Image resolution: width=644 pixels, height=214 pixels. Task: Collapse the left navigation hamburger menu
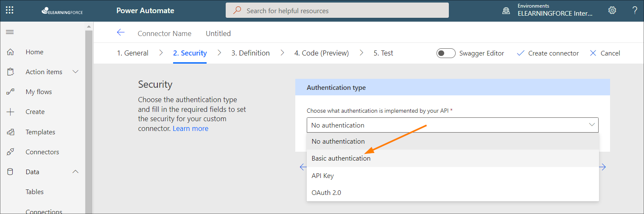[9, 32]
